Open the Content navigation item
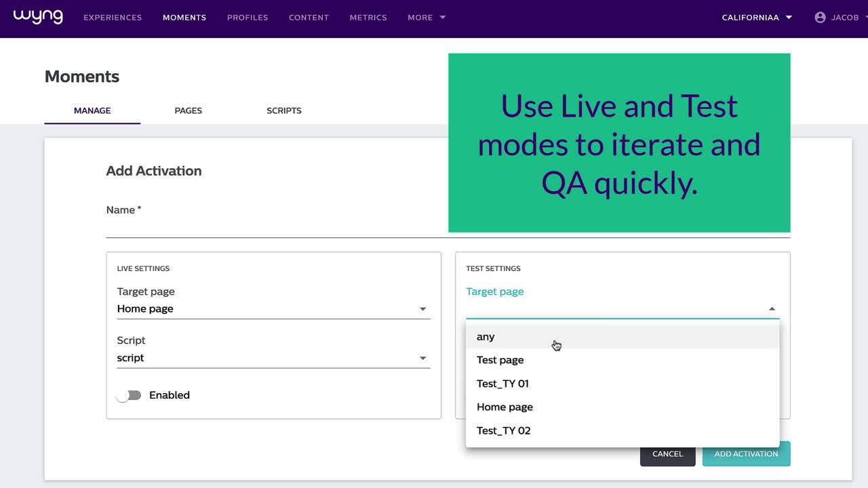This screenshot has width=868, height=488. (309, 18)
